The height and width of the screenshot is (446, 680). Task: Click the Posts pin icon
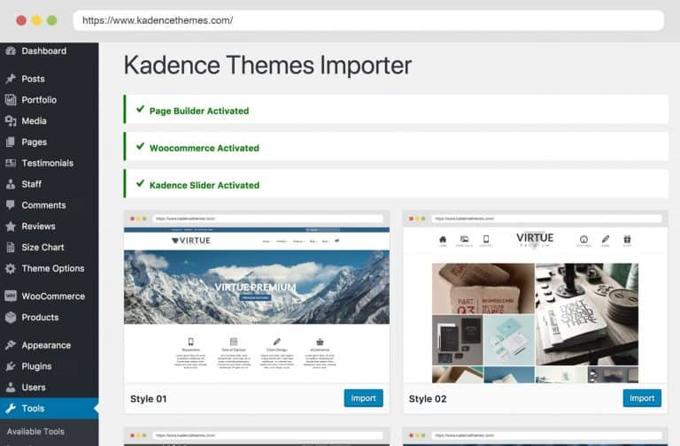(10, 79)
